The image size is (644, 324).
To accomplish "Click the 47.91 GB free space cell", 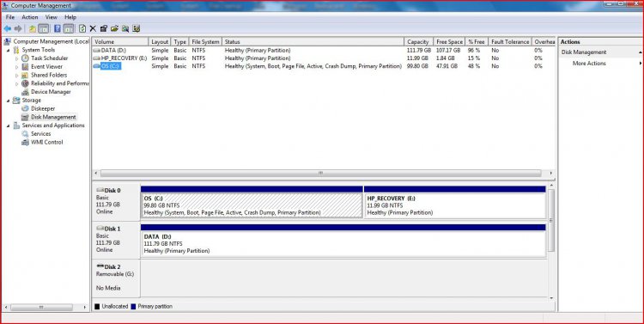I will coord(447,66).
